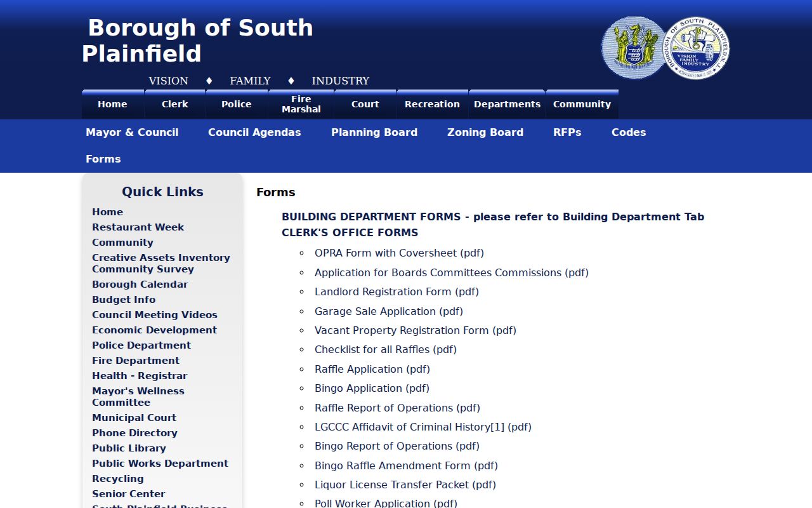The image size is (812, 508).
Task: Go to Municipal Court quick link
Action: point(134,418)
